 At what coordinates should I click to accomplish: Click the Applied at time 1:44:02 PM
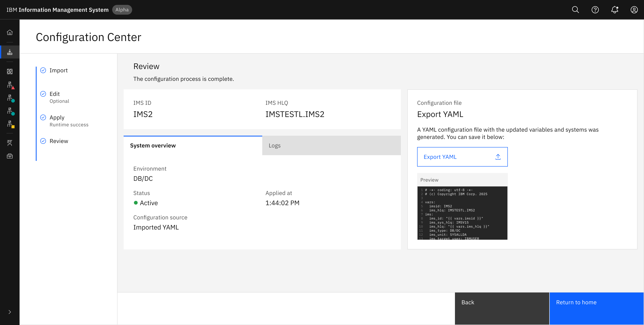point(282,203)
